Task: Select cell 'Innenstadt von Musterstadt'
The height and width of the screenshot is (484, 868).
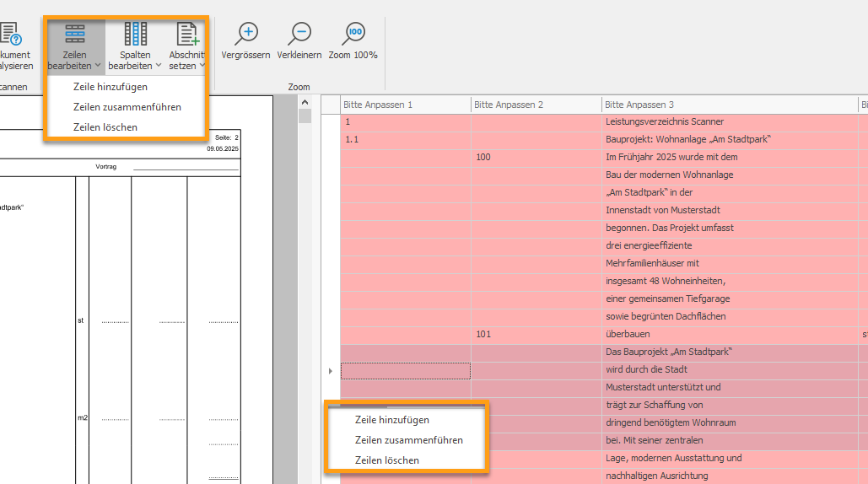Action: (730, 210)
